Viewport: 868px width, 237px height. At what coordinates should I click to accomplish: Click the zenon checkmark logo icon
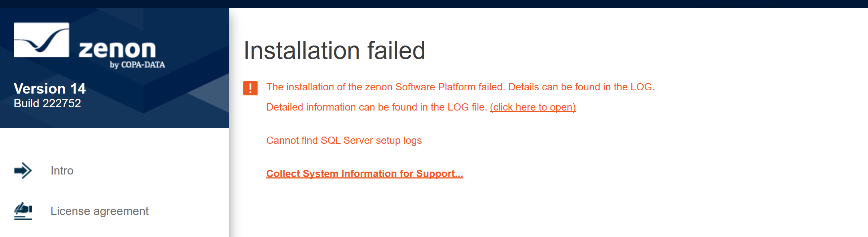[x=41, y=40]
